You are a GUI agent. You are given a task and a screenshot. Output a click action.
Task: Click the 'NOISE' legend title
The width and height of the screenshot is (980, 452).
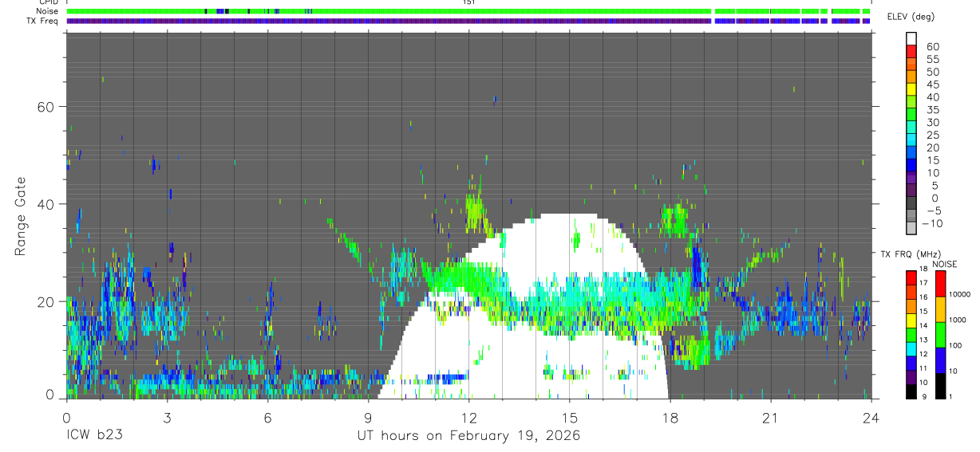[x=943, y=264]
